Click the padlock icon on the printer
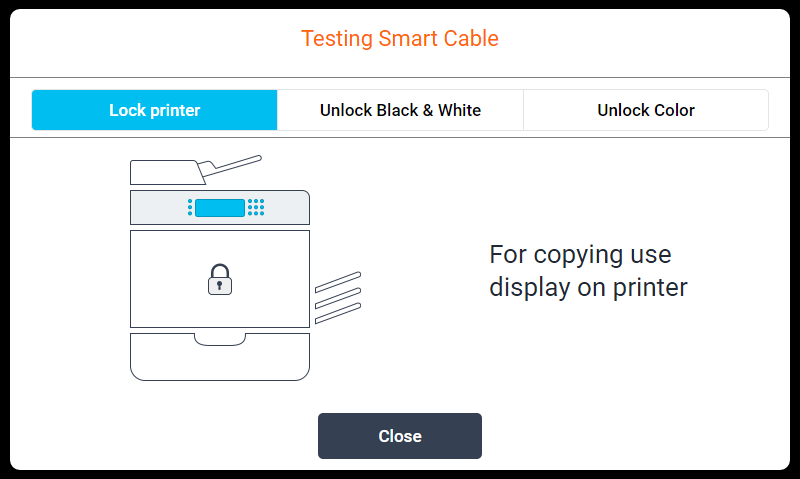 (x=220, y=279)
